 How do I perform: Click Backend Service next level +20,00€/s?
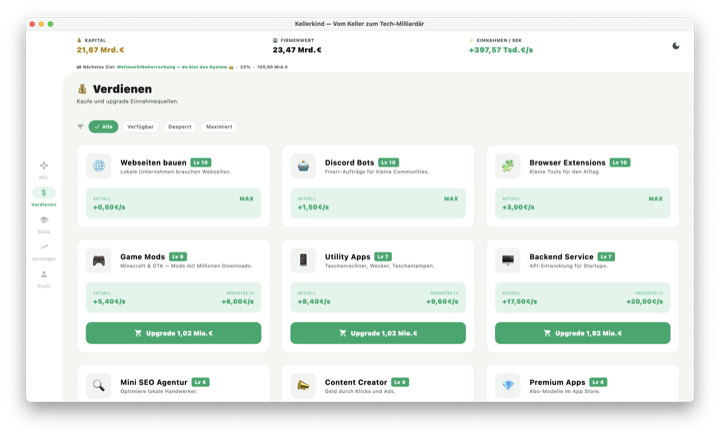tap(645, 302)
